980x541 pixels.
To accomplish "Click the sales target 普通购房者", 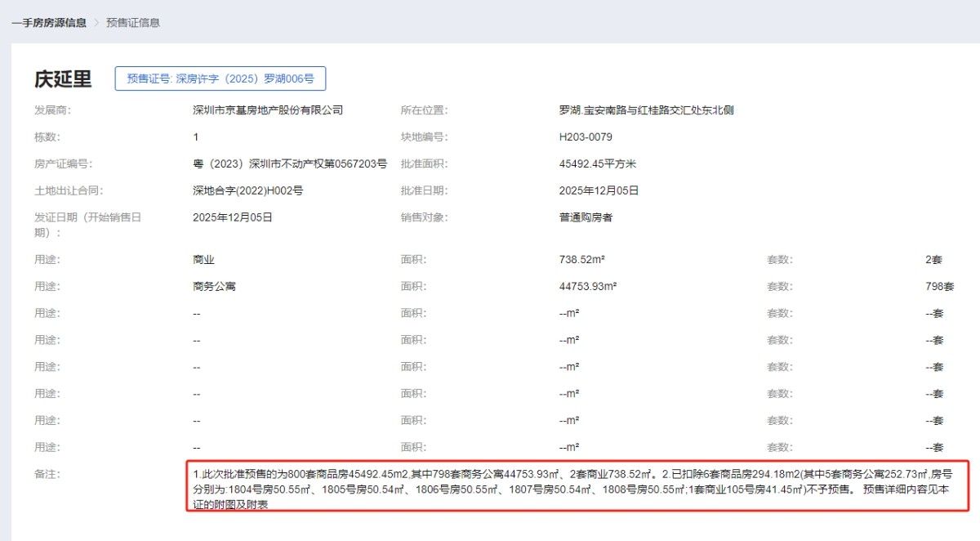I will click(x=586, y=218).
